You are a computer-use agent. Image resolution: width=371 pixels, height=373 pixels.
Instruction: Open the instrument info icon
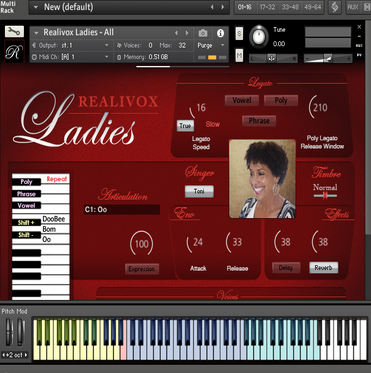220,33
